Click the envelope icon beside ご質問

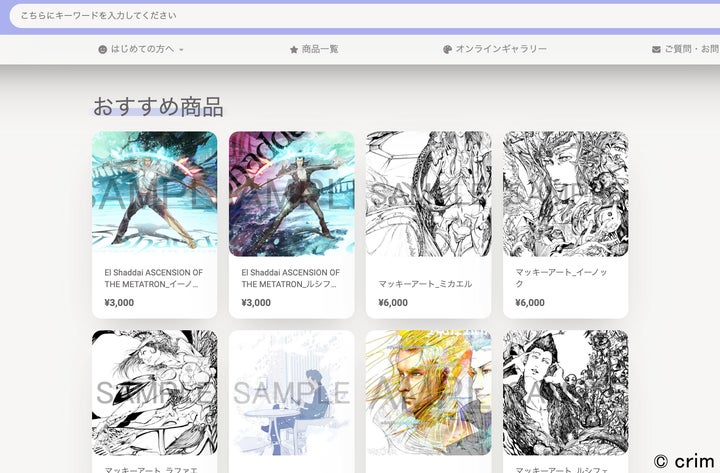click(x=656, y=49)
